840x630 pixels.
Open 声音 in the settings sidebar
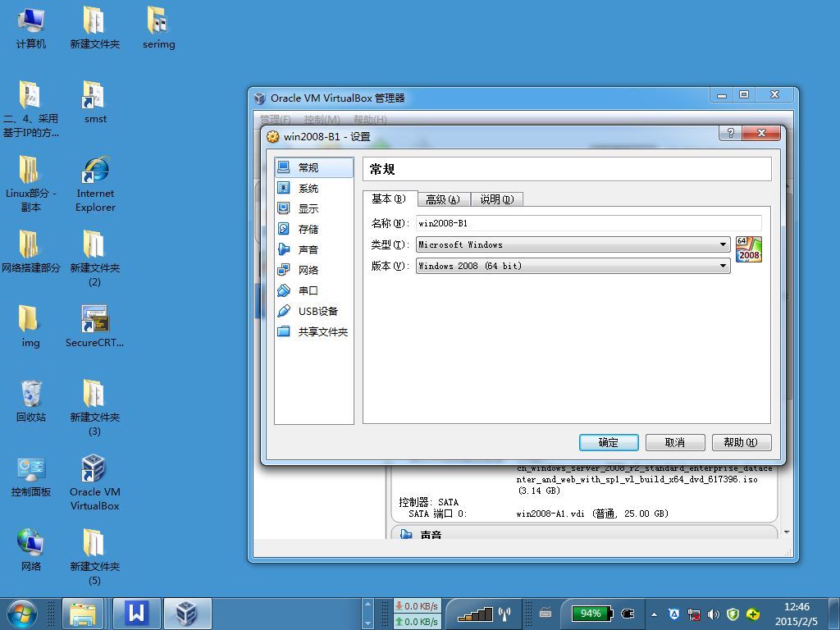(x=314, y=249)
